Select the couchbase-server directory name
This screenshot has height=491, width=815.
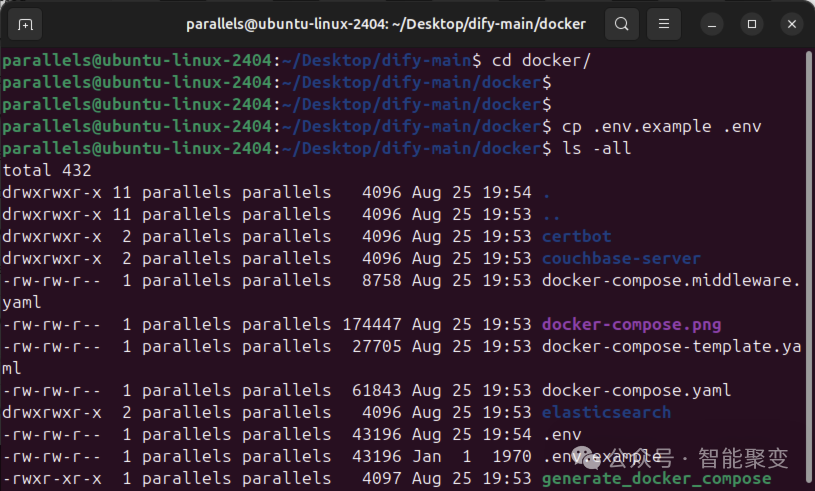pos(621,258)
